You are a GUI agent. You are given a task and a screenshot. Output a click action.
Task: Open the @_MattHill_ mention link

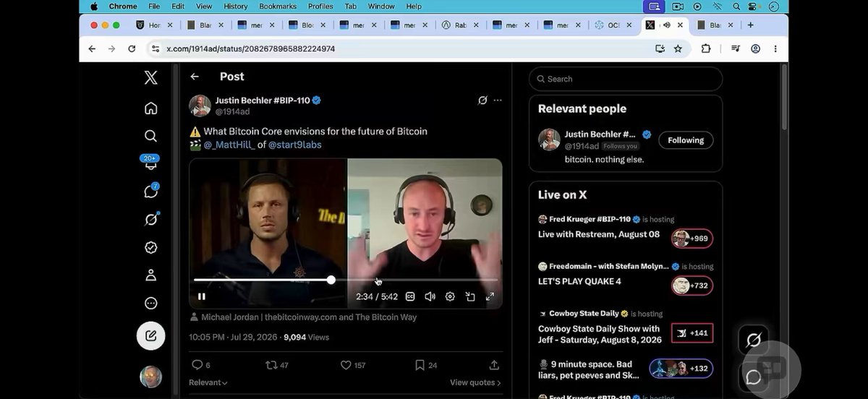coord(229,145)
